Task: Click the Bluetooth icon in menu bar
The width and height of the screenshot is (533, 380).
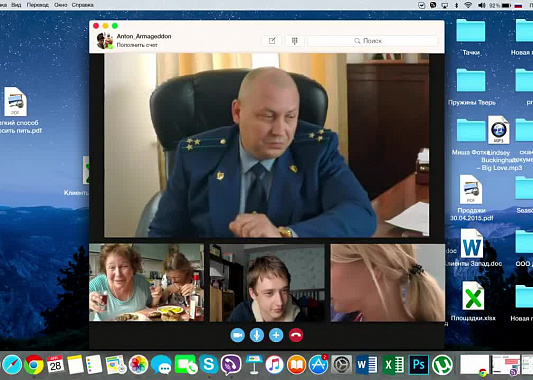Action: point(457,5)
